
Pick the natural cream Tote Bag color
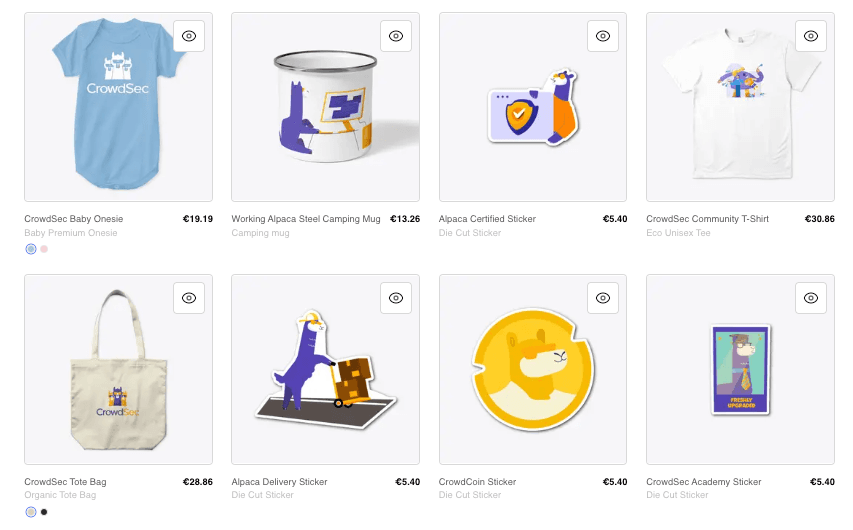coord(31,512)
